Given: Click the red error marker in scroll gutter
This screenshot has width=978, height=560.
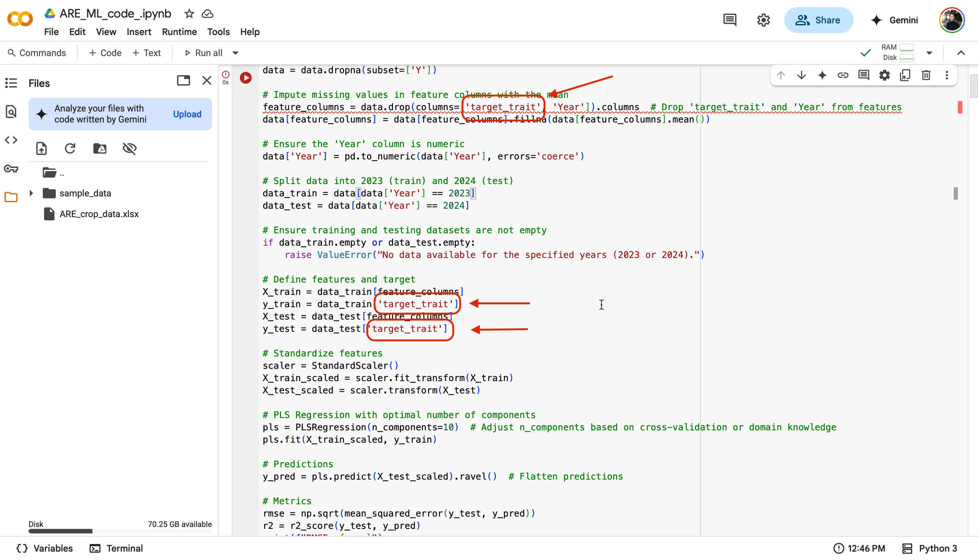Looking at the screenshot, I should pos(960,107).
